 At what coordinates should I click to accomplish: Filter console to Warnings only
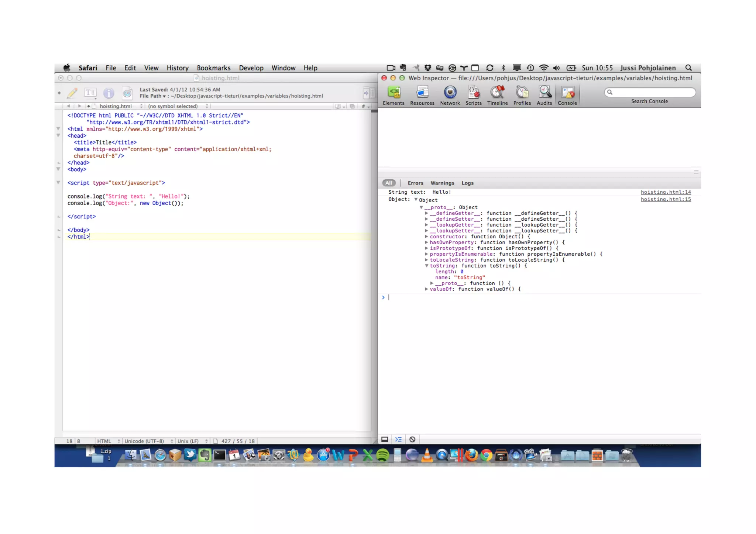[442, 183]
